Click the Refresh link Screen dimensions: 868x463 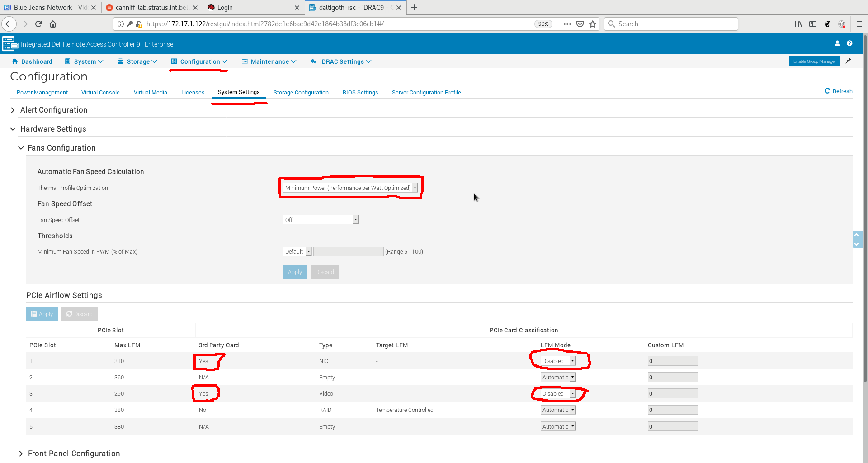[839, 91]
